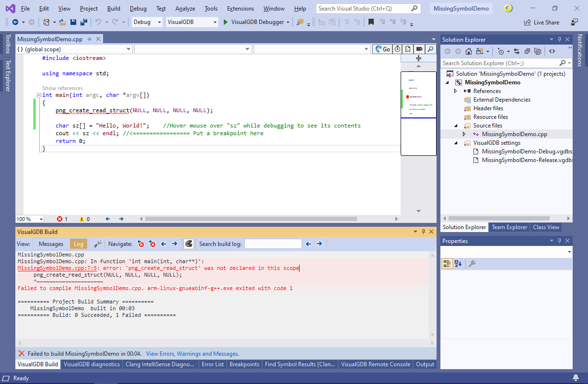Click the tag icon in editor navigation bar
This screenshot has height=384, width=588.
[x=419, y=49]
